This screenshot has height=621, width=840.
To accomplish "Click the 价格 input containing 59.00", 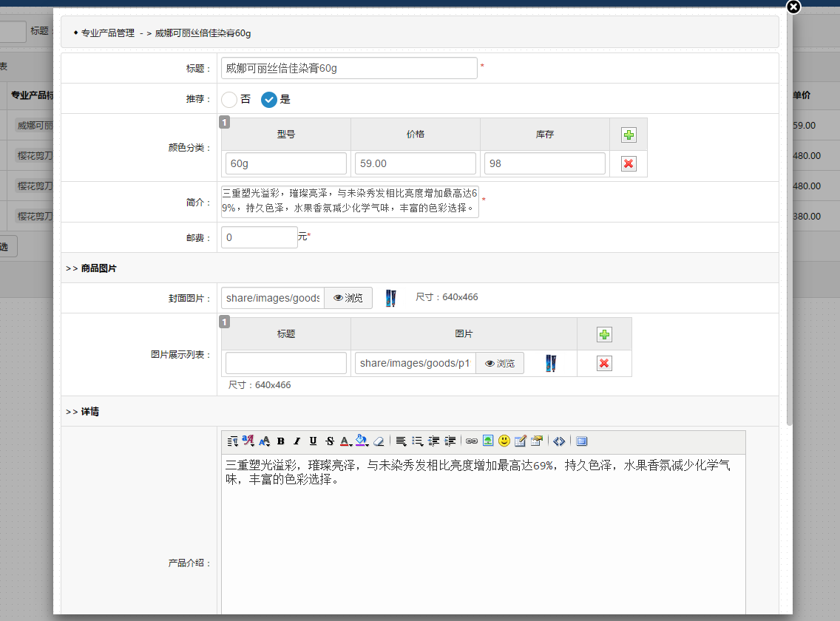I will (x=415, y=164).
